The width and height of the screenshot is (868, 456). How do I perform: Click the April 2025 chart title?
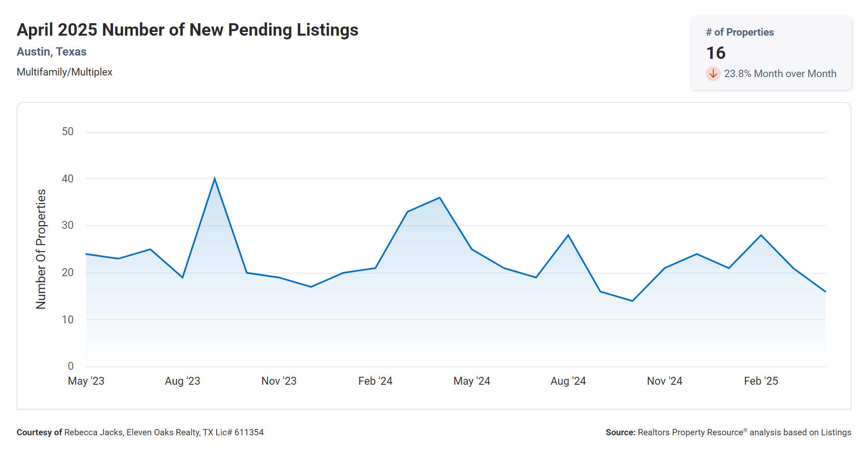click(187, 30)
